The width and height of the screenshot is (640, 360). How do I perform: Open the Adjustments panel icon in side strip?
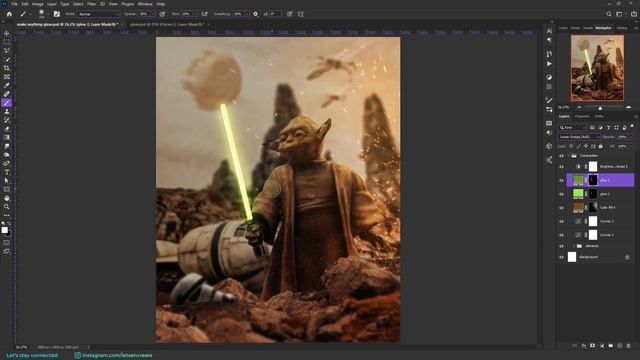pos(549,77)
